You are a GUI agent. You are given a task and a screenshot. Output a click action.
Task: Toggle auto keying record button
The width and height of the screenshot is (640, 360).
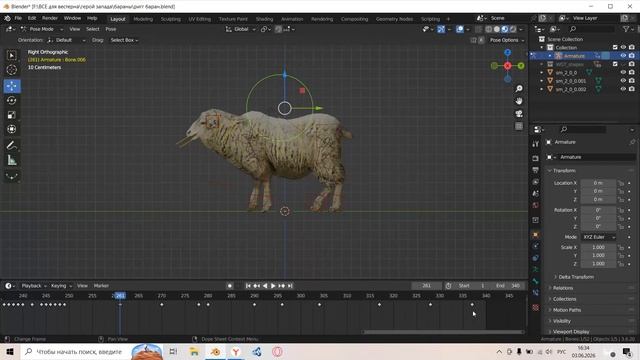click(x=230, y=286)
